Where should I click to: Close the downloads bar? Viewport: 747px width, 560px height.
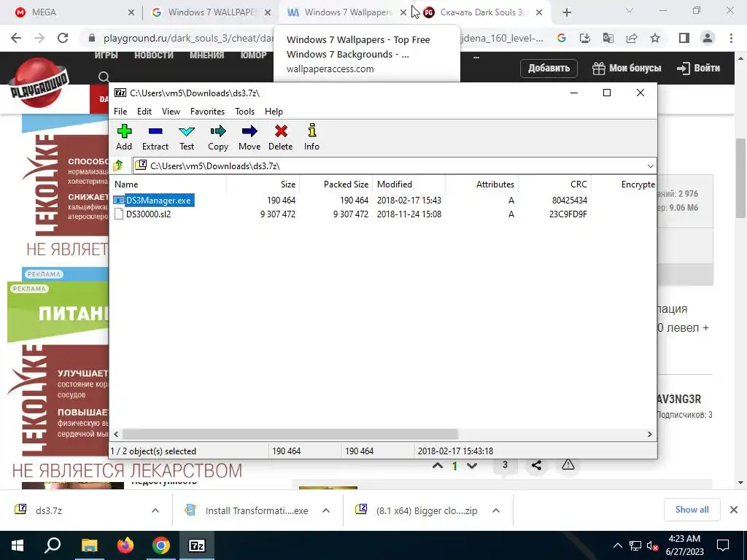tap(734, 510)
